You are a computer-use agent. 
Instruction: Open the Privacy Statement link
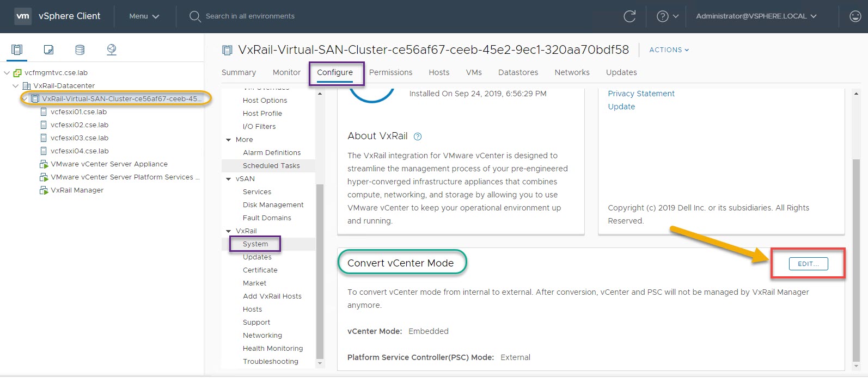641,94
